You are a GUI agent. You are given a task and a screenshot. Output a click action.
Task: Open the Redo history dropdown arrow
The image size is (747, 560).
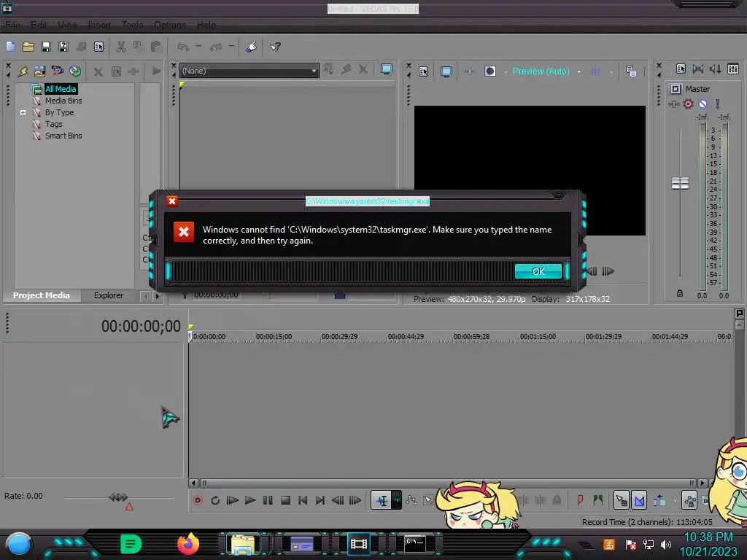(231, 46)
